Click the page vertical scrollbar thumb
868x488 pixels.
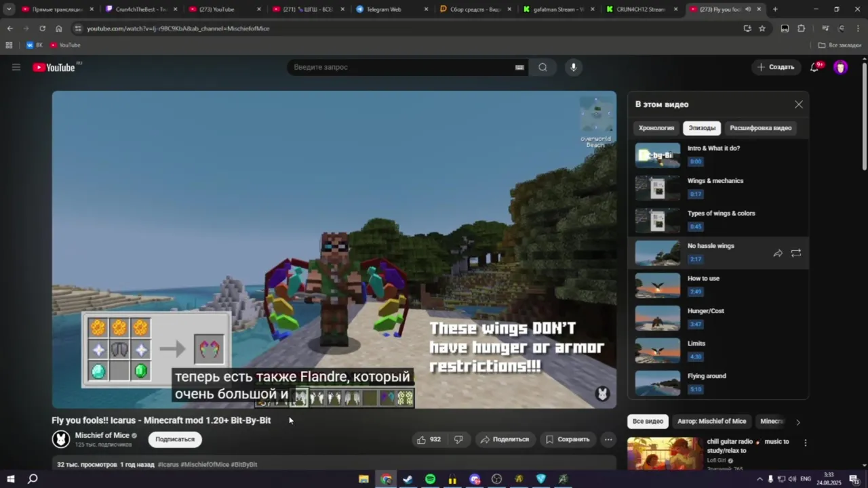click(x=864, y=115)
